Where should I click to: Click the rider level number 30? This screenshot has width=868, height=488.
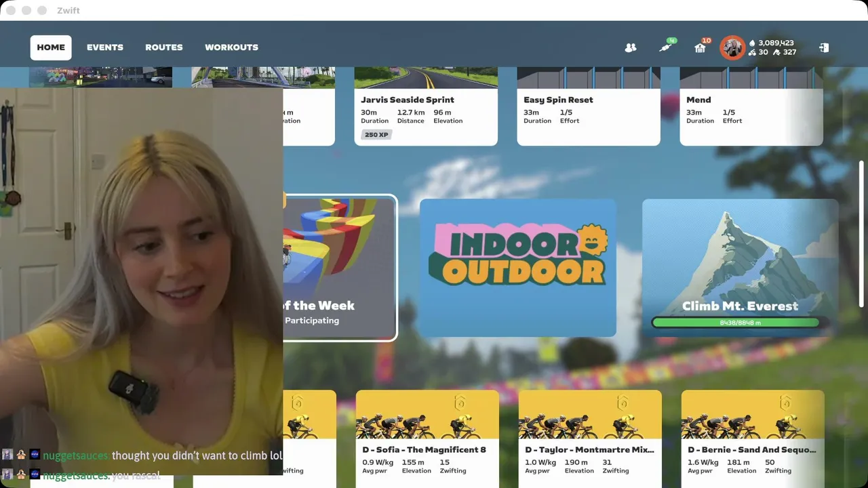point(764,52)
